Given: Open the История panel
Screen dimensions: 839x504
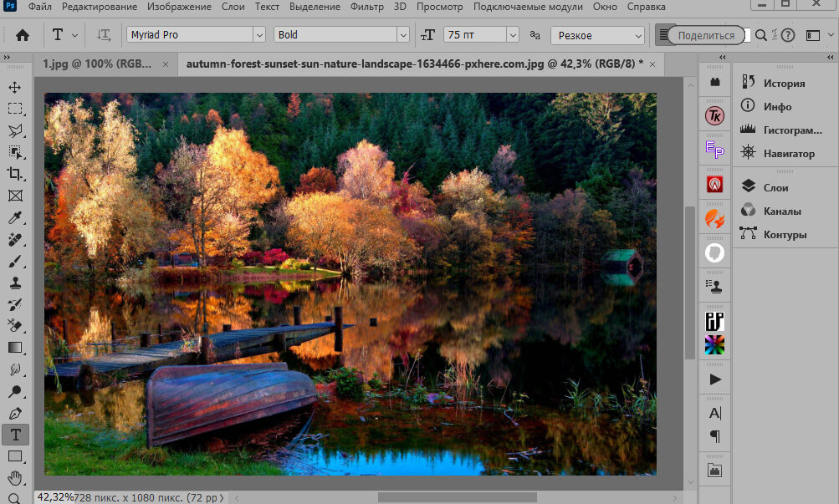Looking at the screenshot, I should click(785, 83).
